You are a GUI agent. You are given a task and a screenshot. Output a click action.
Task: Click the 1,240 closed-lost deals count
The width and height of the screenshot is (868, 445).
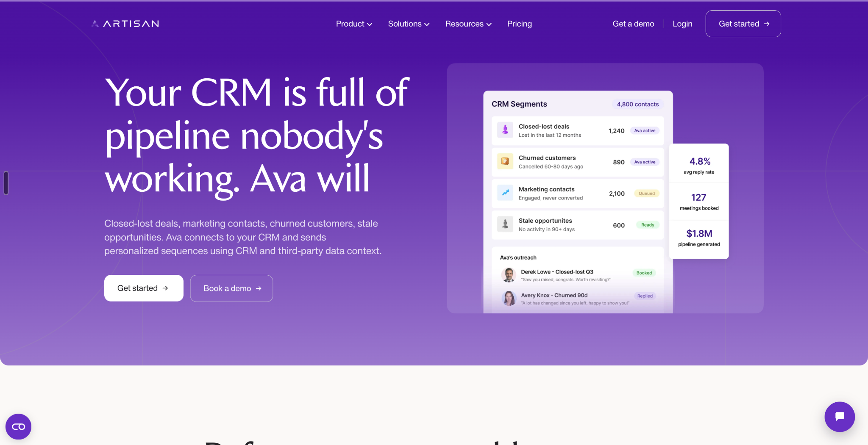click(616, 131)
